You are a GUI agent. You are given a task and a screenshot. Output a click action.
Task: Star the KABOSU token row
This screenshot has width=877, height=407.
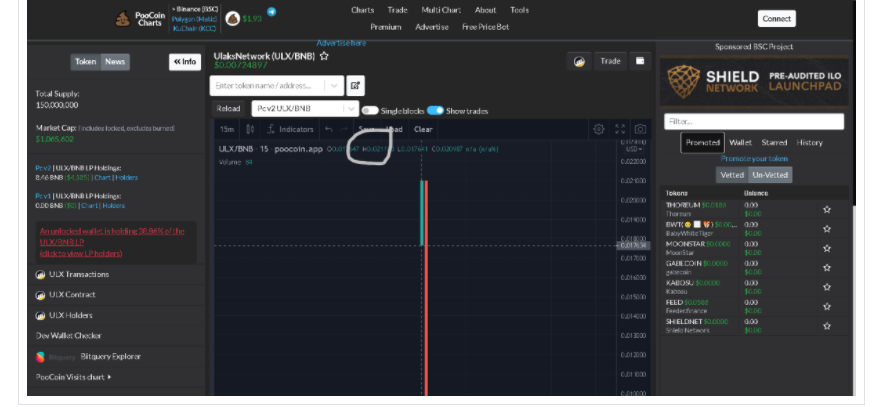click(x=827, y=287)
